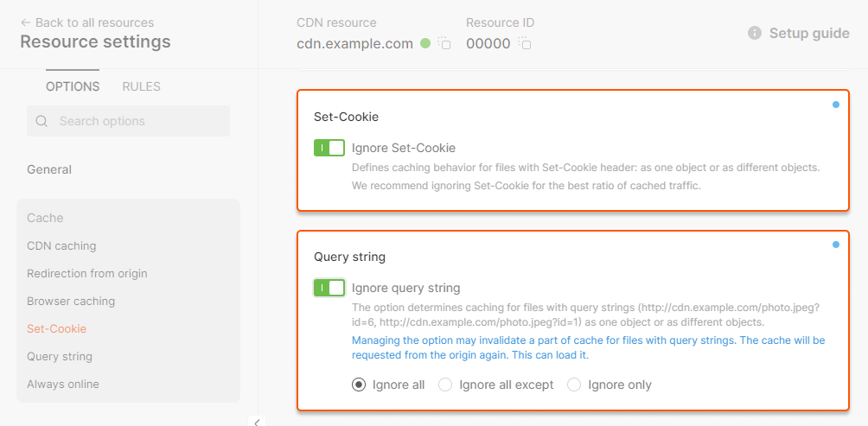The height and width of the screenshot is (426, 868).
Task: Switch to the RULES tab
Action: (x=141, y=86)
